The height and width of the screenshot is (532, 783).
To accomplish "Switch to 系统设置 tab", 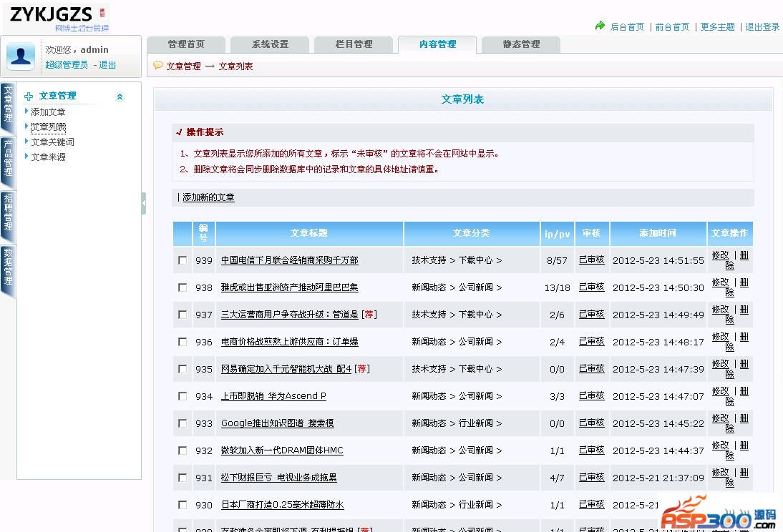I will coord(270,44).
